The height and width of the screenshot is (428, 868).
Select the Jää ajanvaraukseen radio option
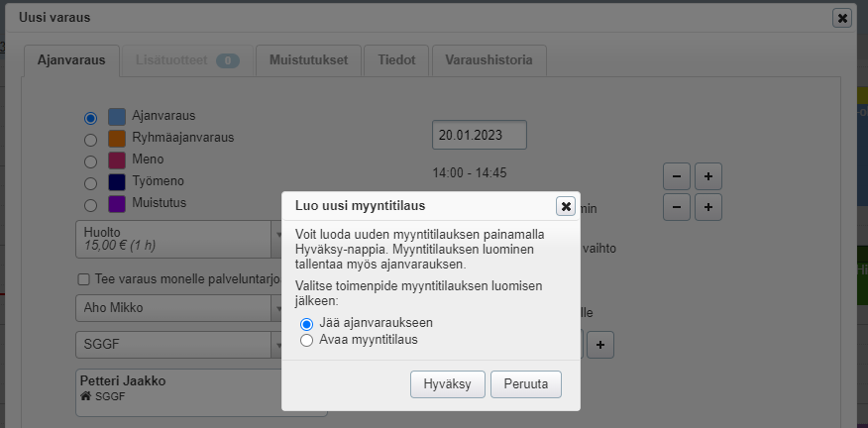[307, 323]
